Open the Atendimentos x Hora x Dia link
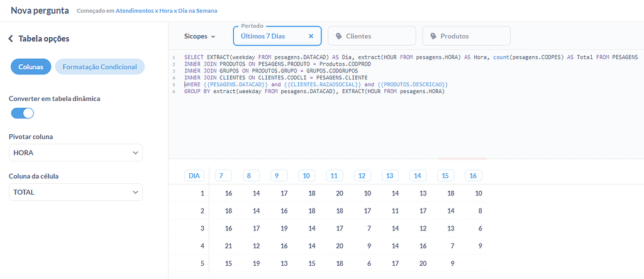 (x=166, y=11)
